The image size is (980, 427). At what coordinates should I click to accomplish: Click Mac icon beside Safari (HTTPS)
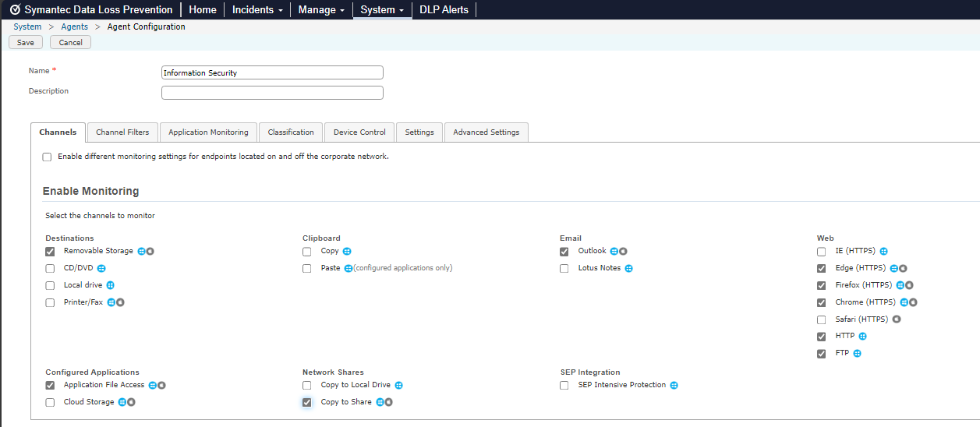click(897, 319)
